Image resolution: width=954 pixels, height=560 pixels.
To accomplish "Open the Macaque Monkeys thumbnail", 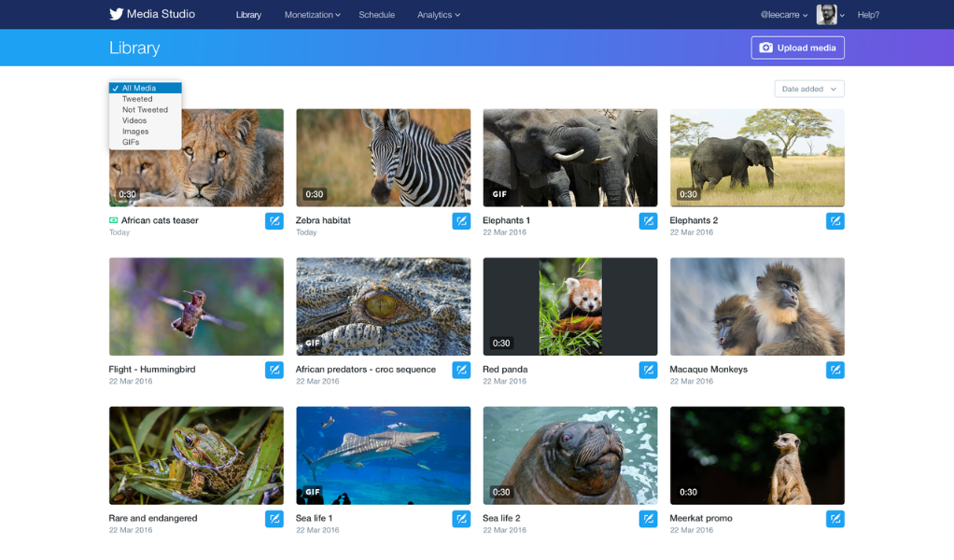I will (x=756, y=306).
